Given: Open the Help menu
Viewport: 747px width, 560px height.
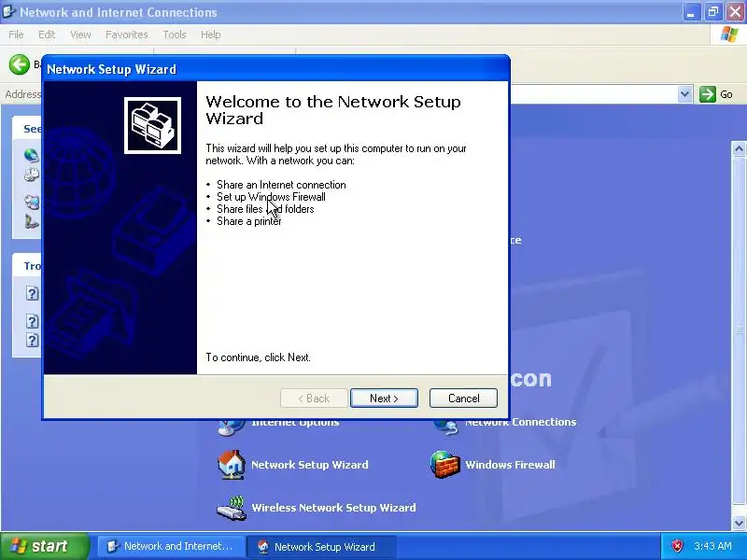Looking at the screenshot, I should coord(211,35).
